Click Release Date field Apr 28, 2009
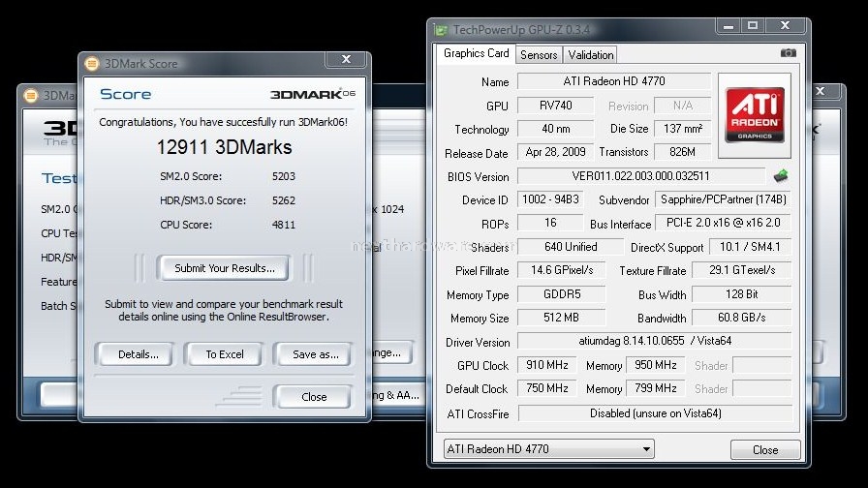The width and height of the screenshot is (868, 488). (x=556, y=152)
